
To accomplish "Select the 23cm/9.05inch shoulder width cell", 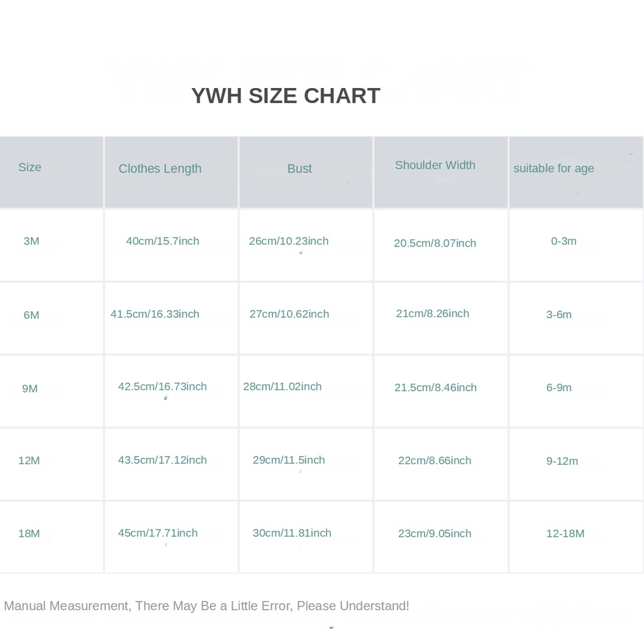I will (x=435, y=533).
